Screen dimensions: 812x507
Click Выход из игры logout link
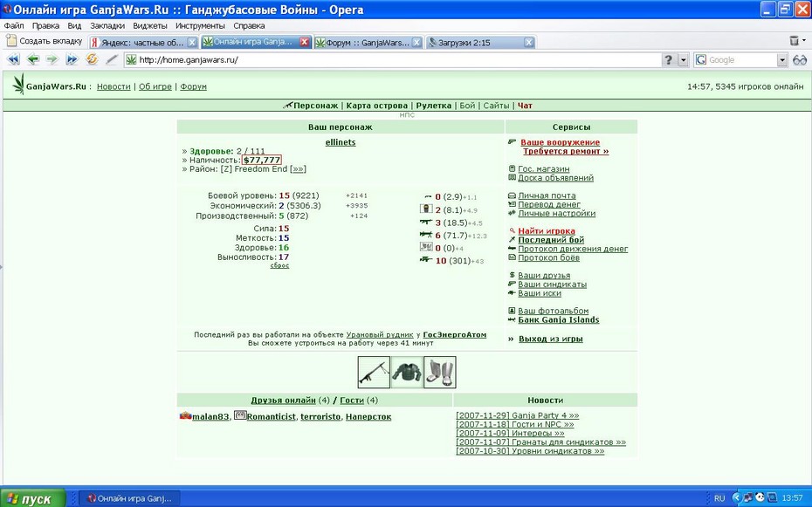550,339
